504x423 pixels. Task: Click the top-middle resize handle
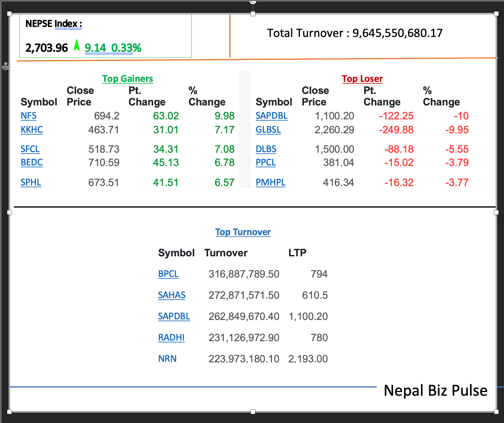click(253, 14)
